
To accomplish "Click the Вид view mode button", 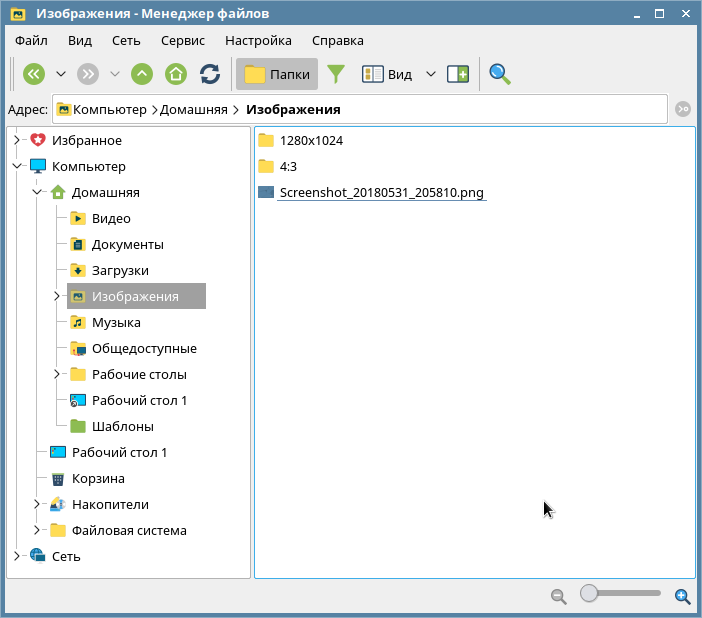I will click(386, 74).
